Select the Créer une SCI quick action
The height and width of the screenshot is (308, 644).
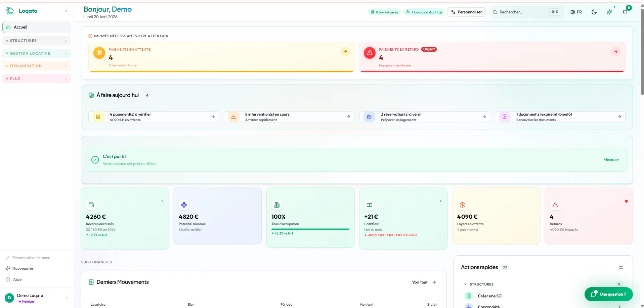[490, 296]
